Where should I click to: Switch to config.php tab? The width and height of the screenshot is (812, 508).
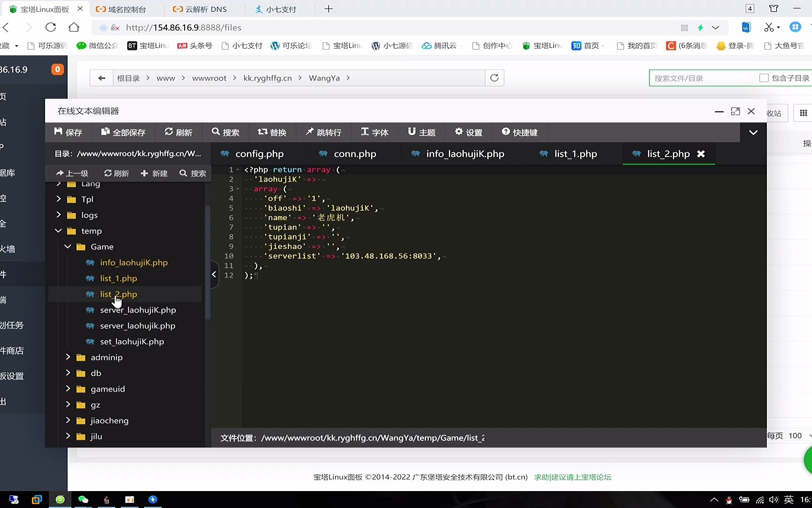click(x=259, y=154)
